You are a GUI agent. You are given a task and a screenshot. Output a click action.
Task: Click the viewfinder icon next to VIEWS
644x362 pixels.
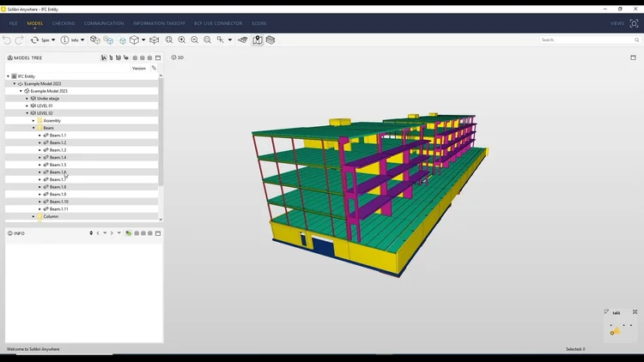(635, 23)
